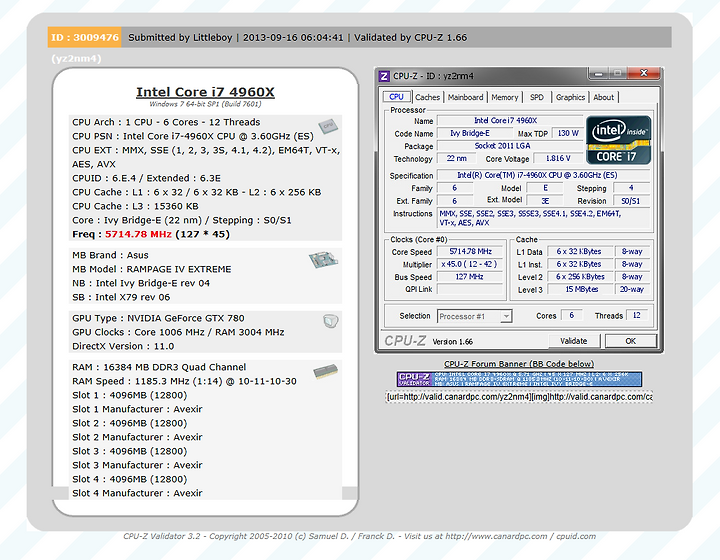The image size is (720, 560).
Task: Click the SB : Intel X79 rev 06 line
Action: point(121,297)
